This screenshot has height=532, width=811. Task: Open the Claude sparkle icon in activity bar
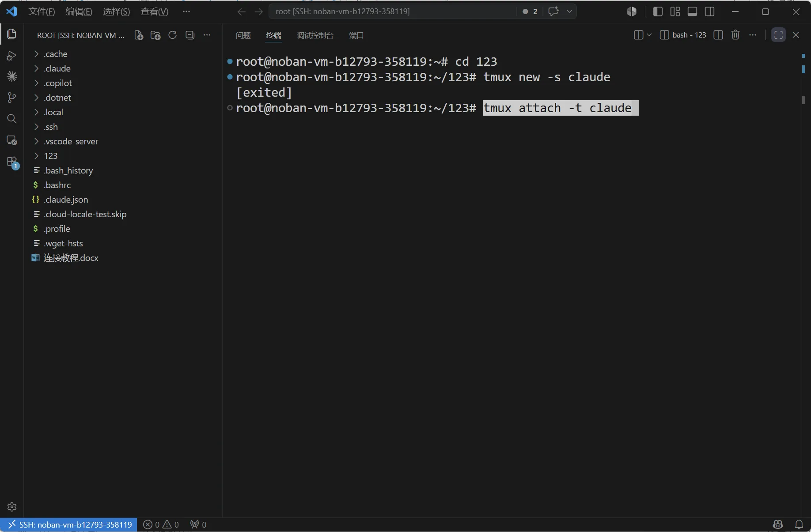[x=12, y=76]
